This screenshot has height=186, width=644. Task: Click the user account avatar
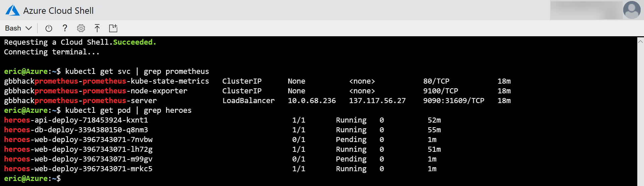632,10
